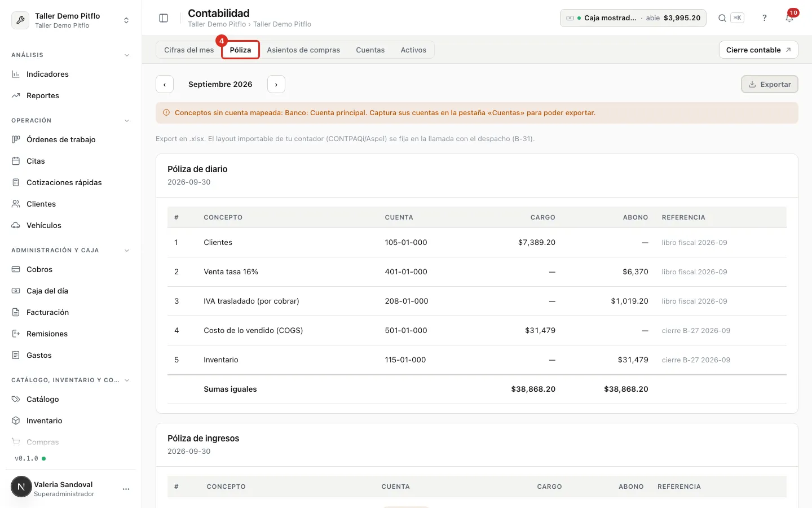812x508 pixels.
Task: Open the notifications bell
Action: (x=789, y=18)
